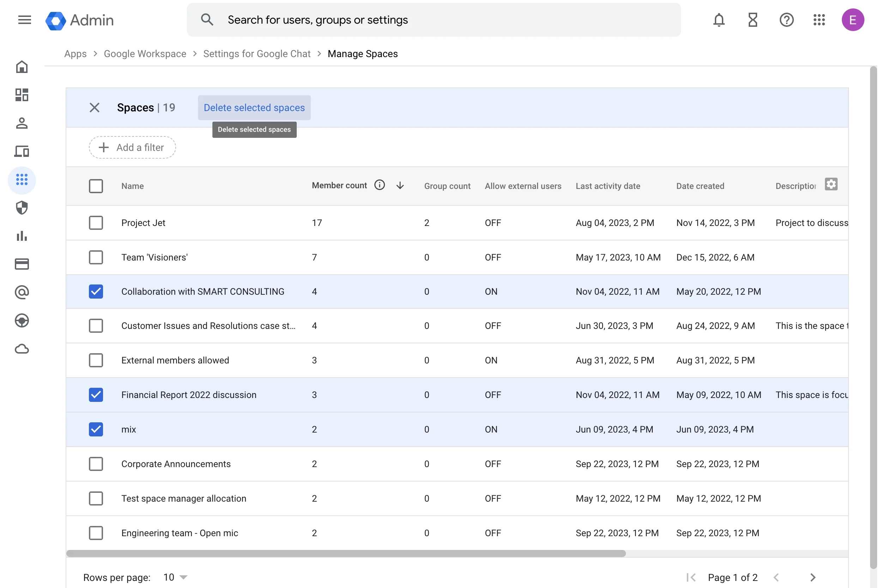Select the Project Jet row checkbox
This screenshot has width=887, height=588.
coord(96,222)
